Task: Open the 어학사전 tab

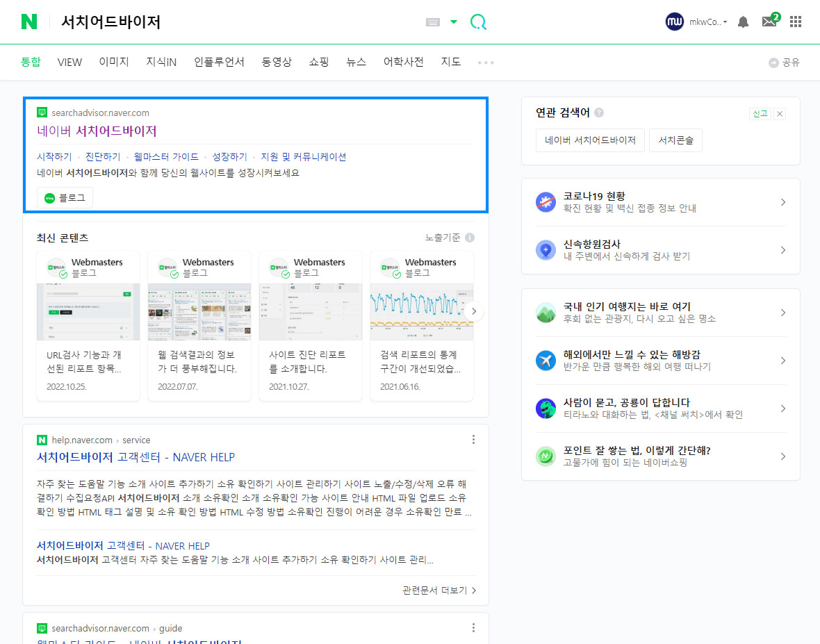Action: tap(403, 62)
